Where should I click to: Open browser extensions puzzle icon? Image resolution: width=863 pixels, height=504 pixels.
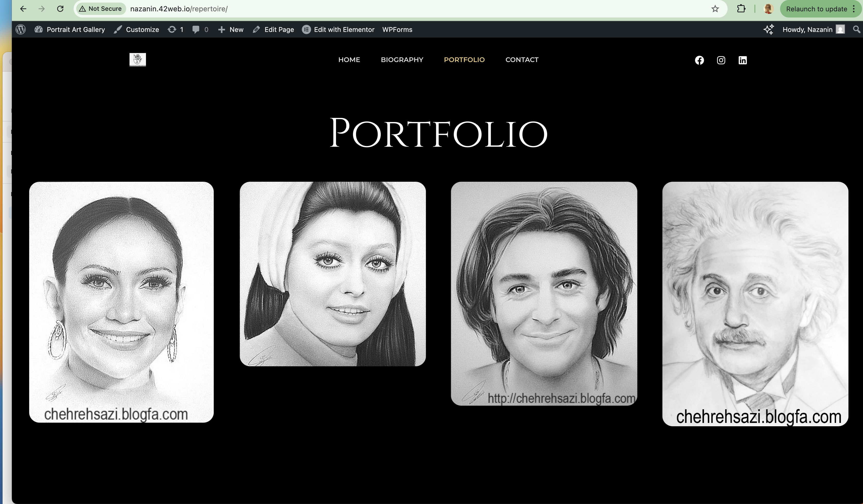click(x=741, y=9)
